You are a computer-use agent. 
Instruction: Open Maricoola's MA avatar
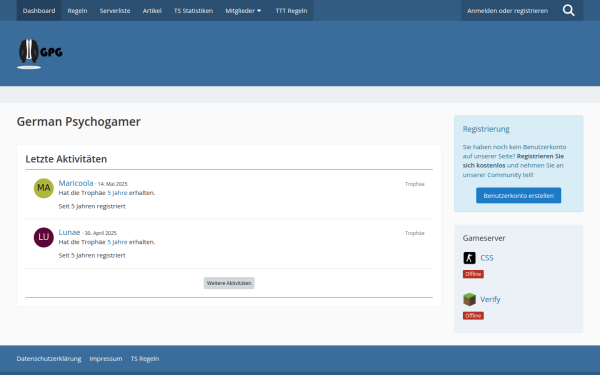[44, 188]
